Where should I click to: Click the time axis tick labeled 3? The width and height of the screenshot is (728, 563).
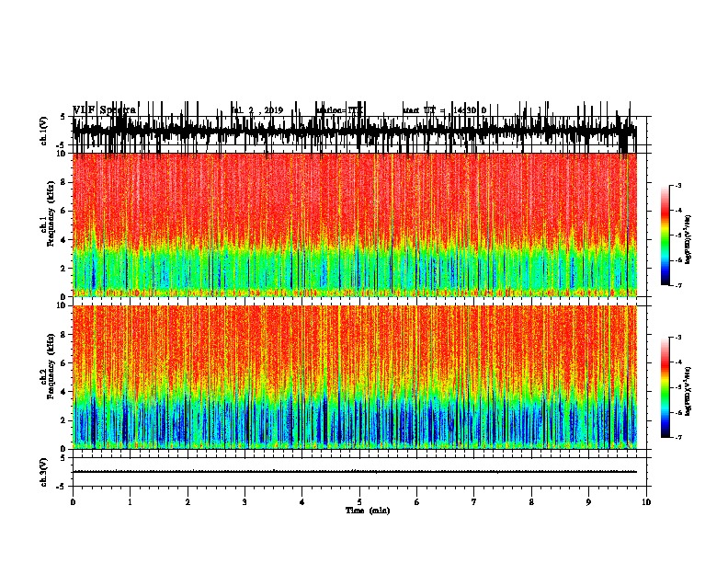tap(245, 502)
